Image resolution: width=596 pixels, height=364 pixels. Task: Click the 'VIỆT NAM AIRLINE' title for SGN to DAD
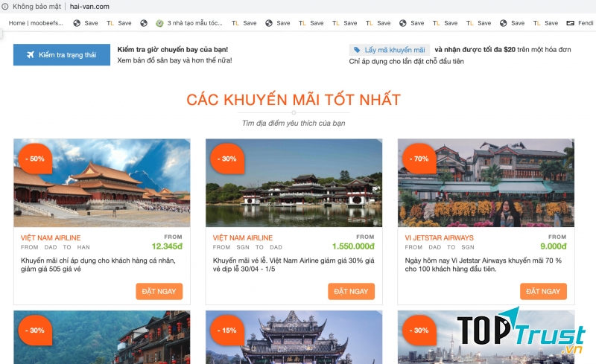click(x=243, y=238)
